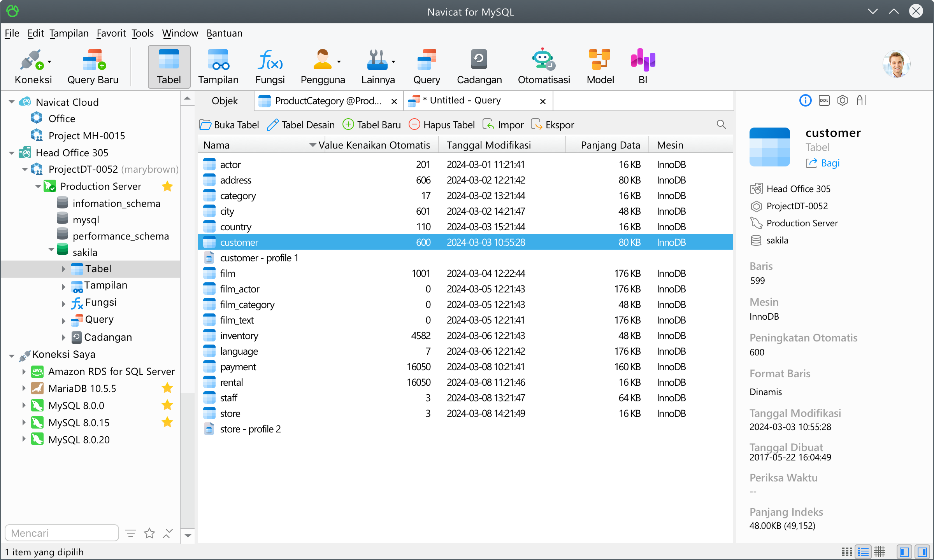The height and width of the screenshot is (560, 934).
Task: Click Hapus Tabel button
Action: (x=442, y=125)
